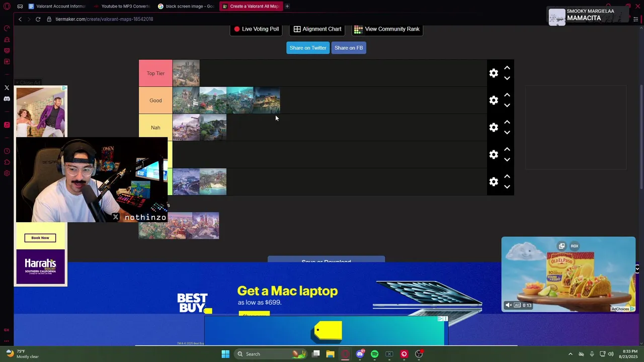Move Good row up with arrow
Image resolution: width=644 pixels, height=362 pixels.
(507, 95)
